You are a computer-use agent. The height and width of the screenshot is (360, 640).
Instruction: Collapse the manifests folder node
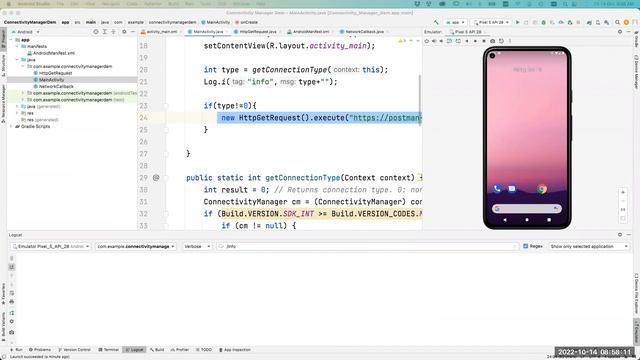pyautogui.click(x=17, y=47)
